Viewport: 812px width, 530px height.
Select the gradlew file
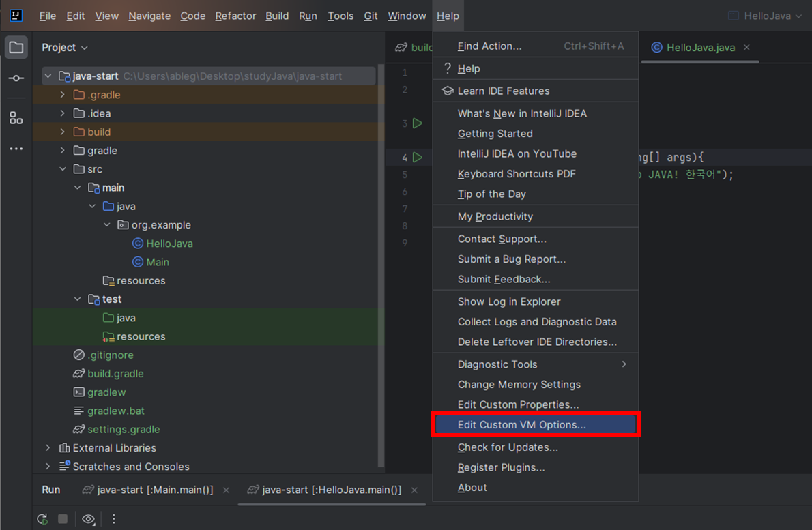[x=100, y=392]
